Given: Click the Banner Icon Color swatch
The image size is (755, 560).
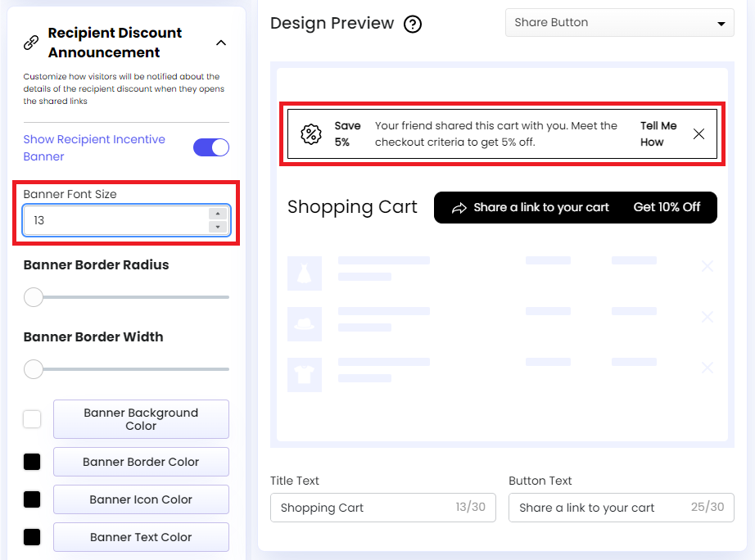Looking at the screenshot, I should click(31, 499).
